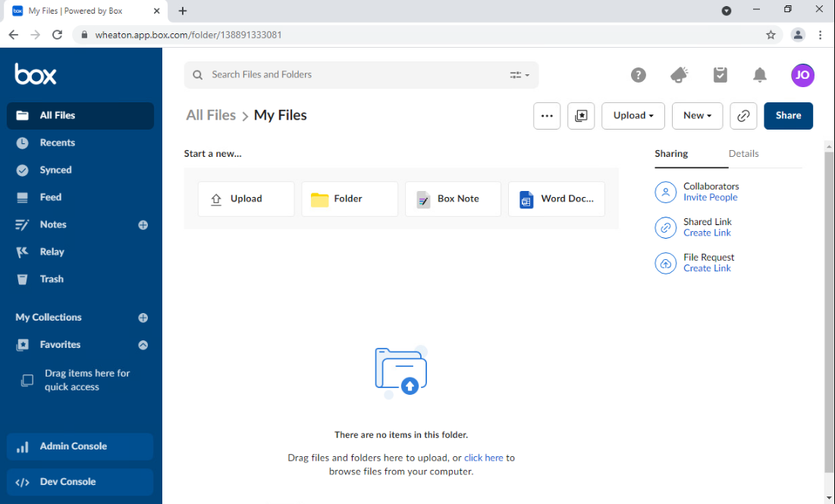Viewport: 835px width, 504px height.
Task: Click the Box logo in sidebar
Action: click(35, 74)
